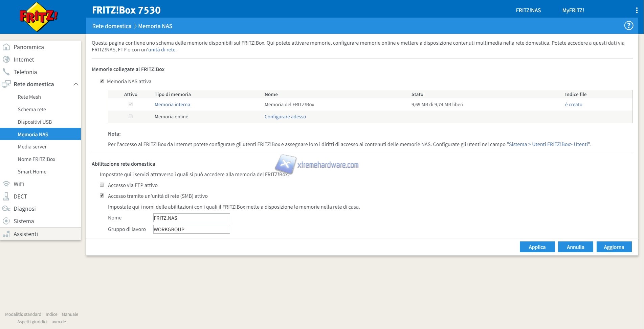This screenshot has width=644, height=329.
Task: Click the Configurare adesso link
Action: 285,117
